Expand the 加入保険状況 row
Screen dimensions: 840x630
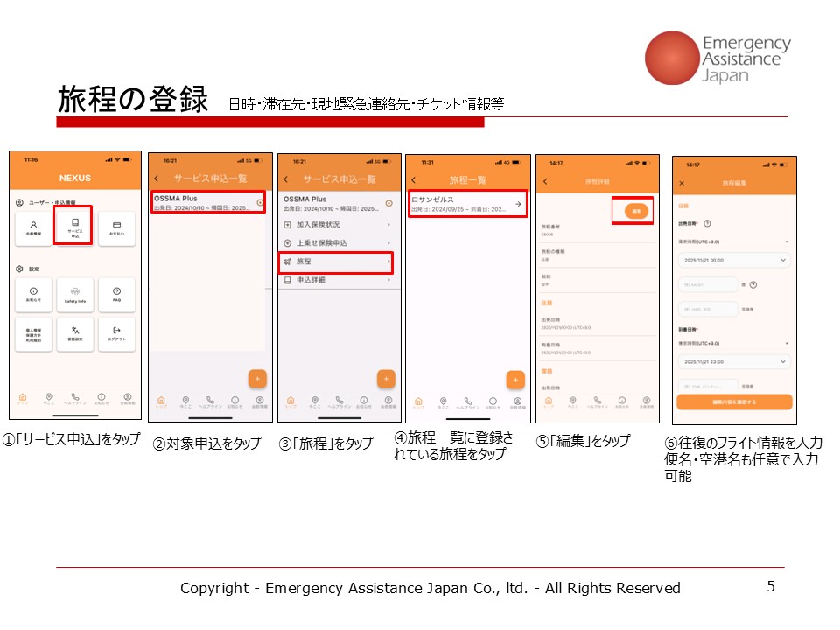click(336, 225)
